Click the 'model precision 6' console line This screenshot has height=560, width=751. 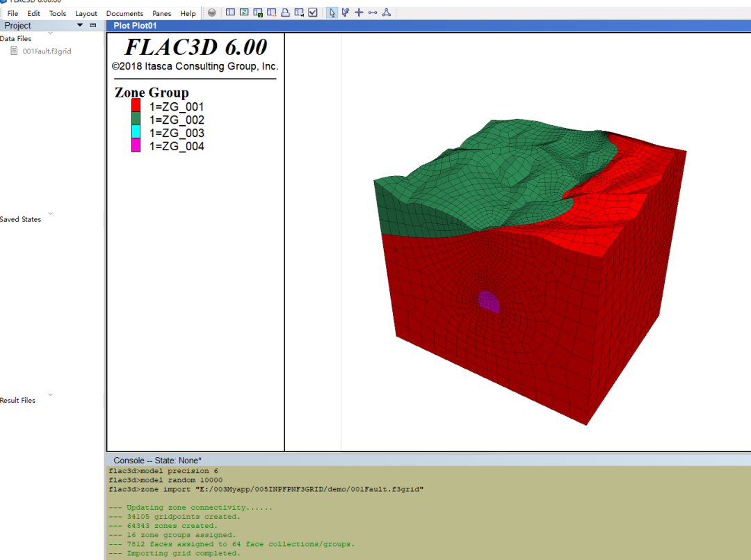point(163,471)
